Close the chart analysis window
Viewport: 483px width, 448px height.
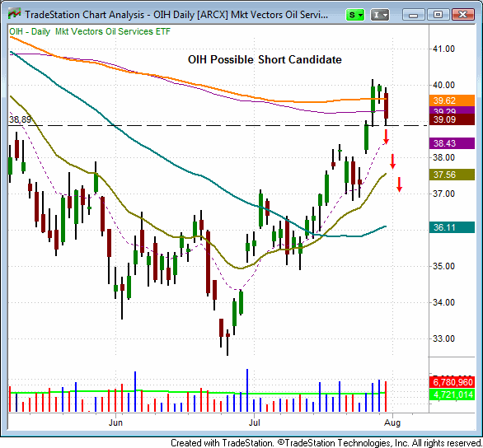pos(462,15)
